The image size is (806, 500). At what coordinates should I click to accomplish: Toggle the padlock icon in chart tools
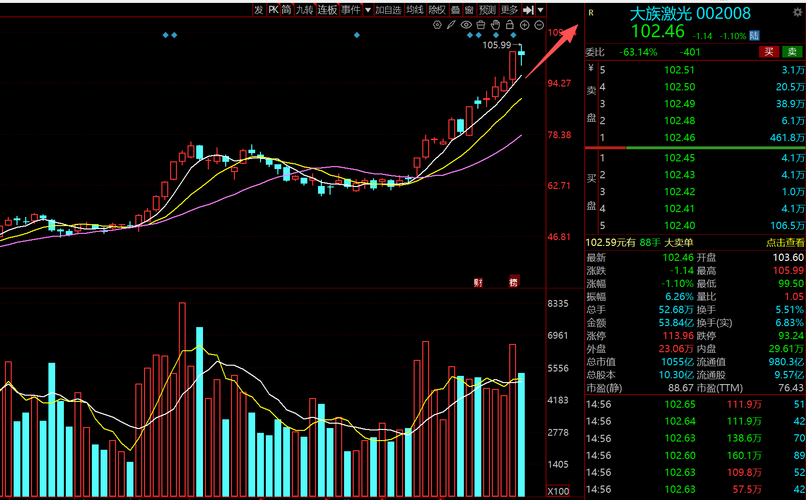[509, 25]
